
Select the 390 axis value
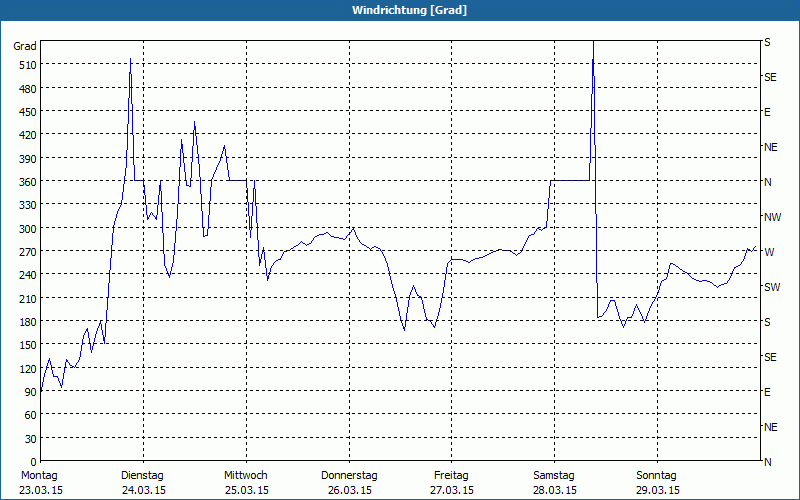pyautogui.click(x=28, y=159)
